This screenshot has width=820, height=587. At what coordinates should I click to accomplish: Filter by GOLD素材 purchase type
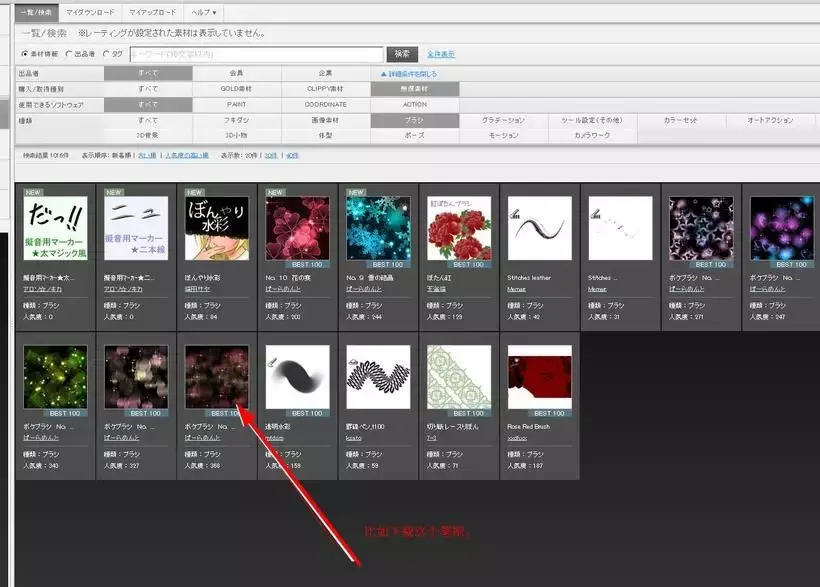232,89
